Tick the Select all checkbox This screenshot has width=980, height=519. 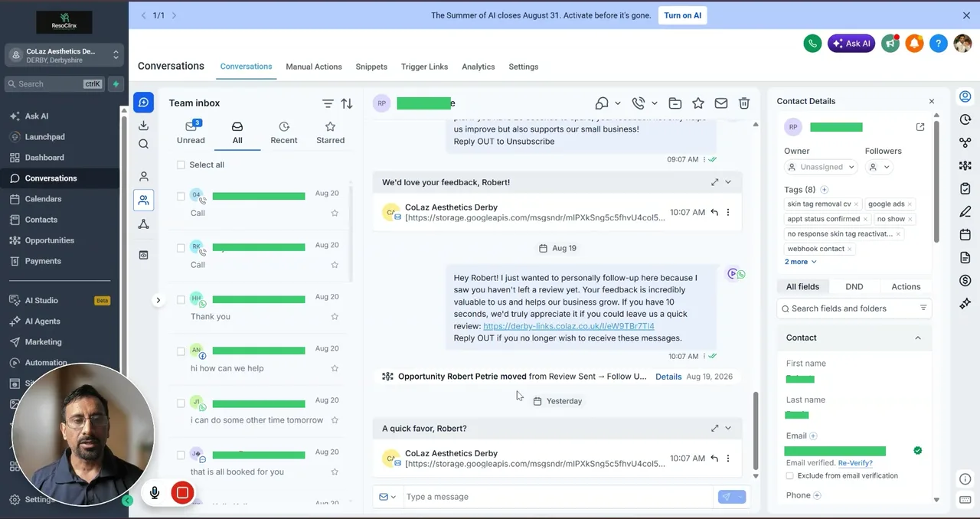click(181, 165)
